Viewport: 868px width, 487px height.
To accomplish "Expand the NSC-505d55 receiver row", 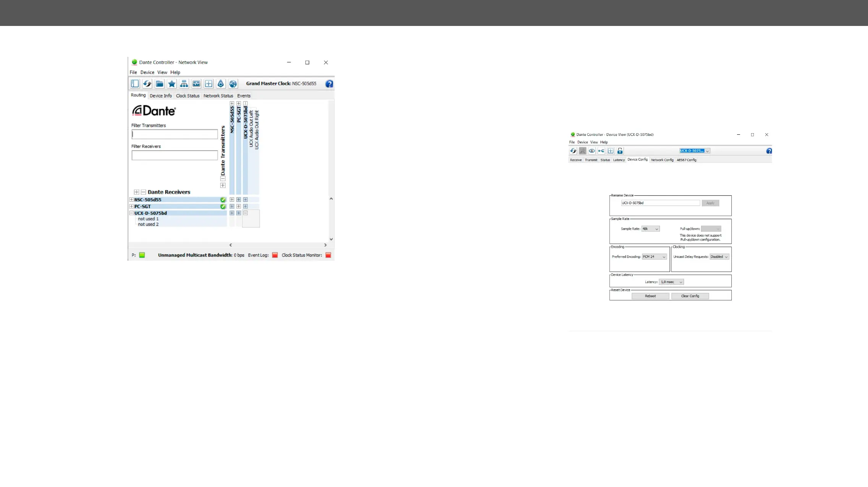I will tap(131, 200).
